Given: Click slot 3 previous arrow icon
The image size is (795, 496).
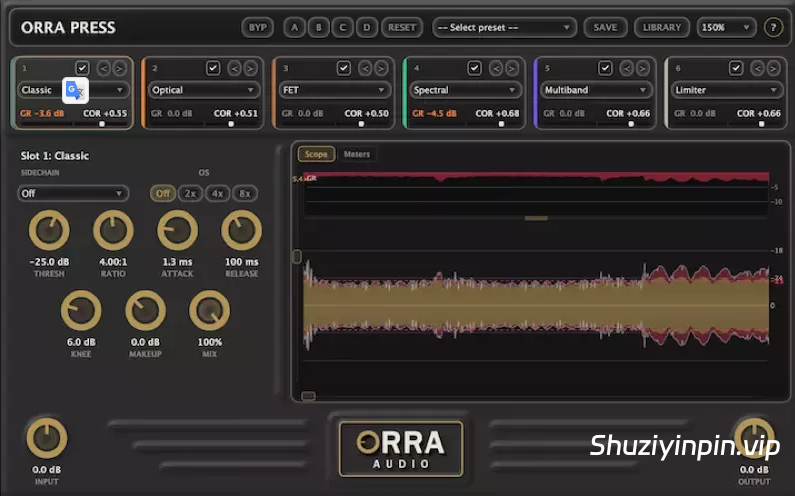Looking at the screenshot, I should 365,68.
